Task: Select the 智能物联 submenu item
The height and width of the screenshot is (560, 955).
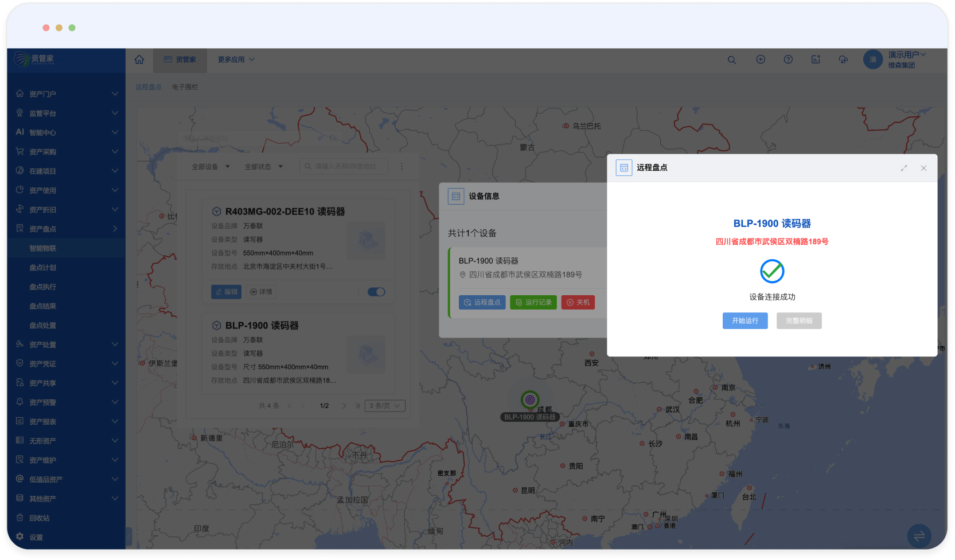Action: pos(66,248)
